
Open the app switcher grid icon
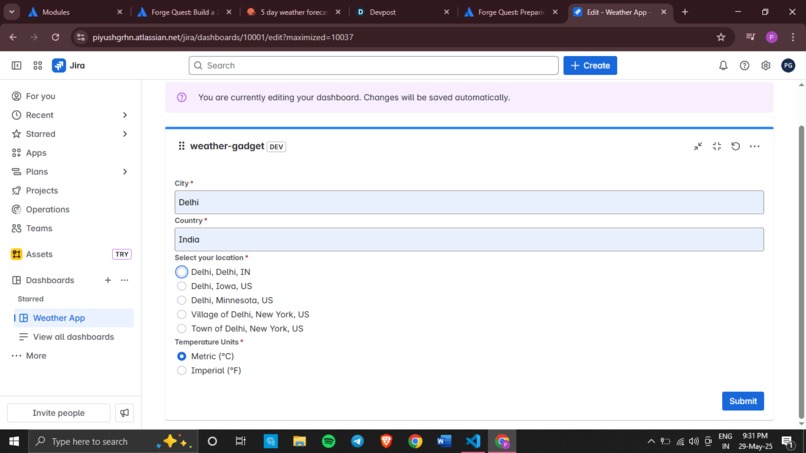point(38,65)
